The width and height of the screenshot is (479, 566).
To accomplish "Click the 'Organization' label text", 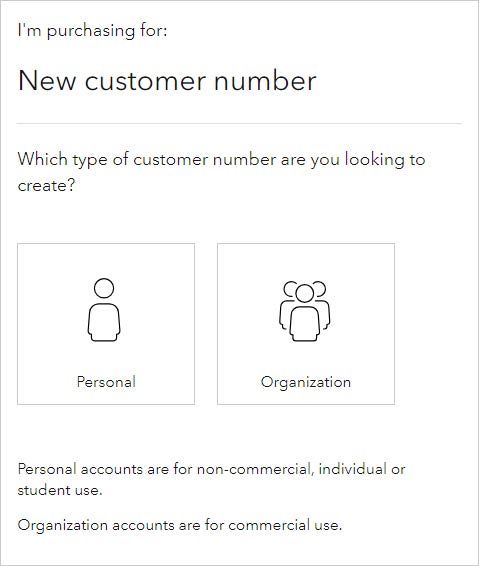I will 306,383.
